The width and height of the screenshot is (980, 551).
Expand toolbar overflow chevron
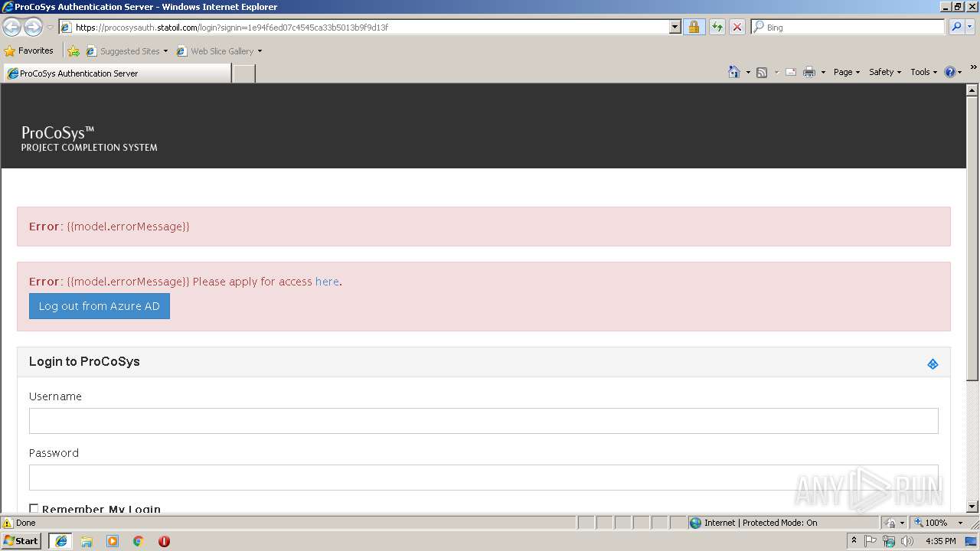[973, 68]
